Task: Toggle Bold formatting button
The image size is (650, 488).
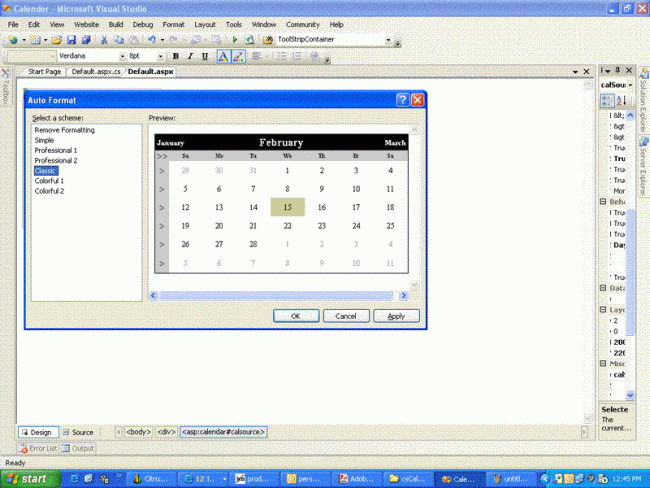Action: click(176, 56)
